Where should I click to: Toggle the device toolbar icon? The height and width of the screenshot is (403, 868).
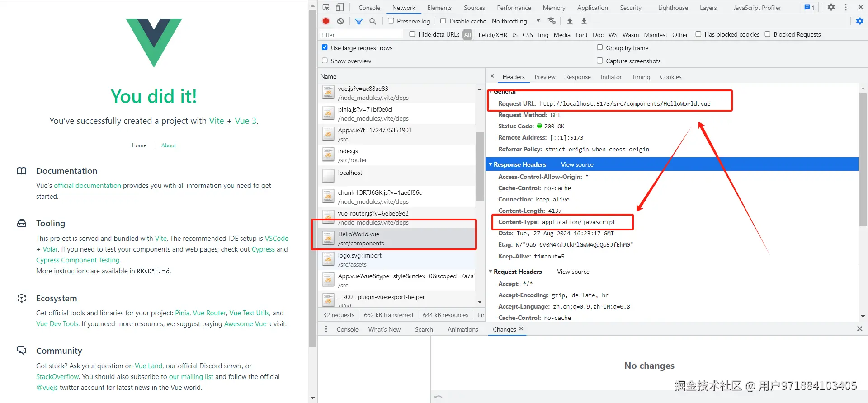coord(340,7)
